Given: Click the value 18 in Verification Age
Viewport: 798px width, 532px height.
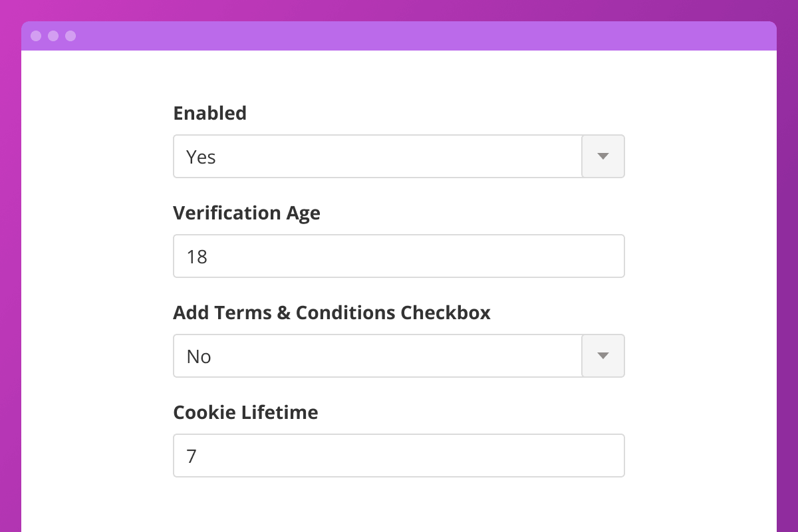Looking at the screenshot, I should (x=197, y=257).
